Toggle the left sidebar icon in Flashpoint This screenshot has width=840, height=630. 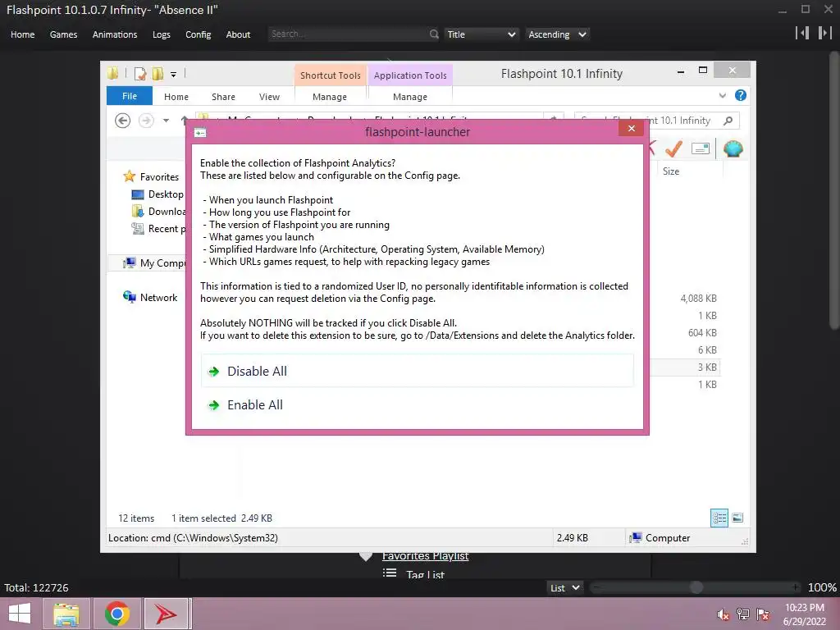pyautogui.click(x=802, y=33)
